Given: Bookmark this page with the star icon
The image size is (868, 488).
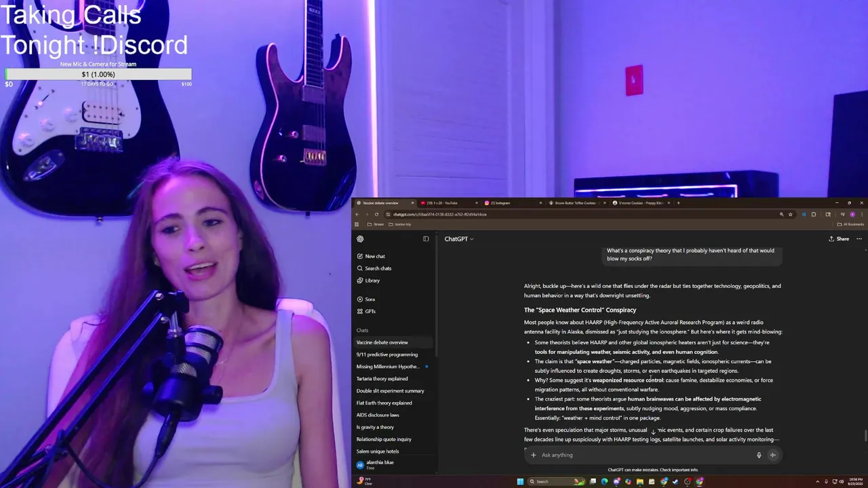Looking at the screenshot, I should coord(790,214).
